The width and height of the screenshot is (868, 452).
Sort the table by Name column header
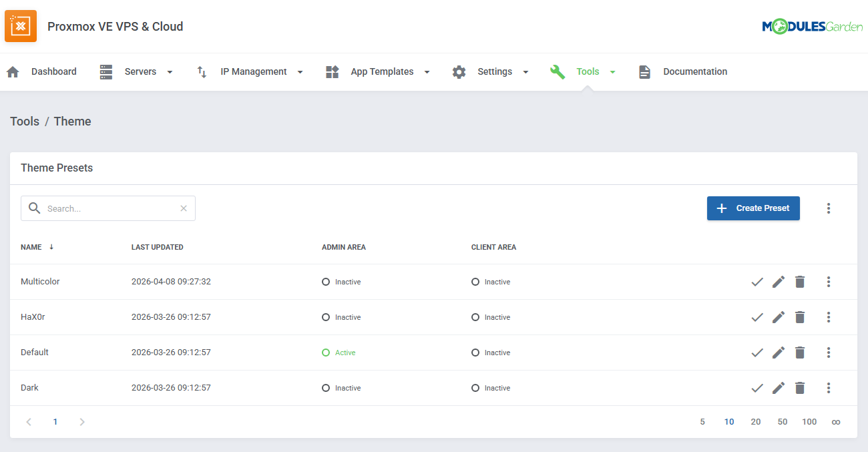(31, 247)
